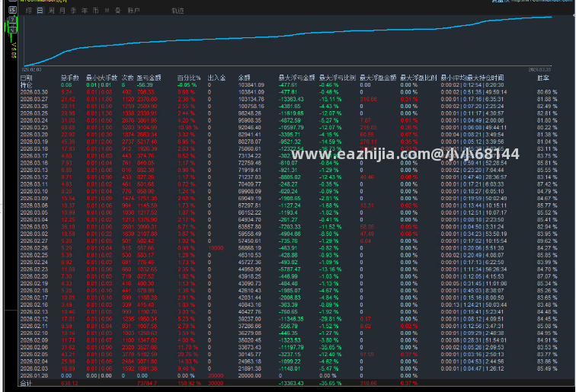Select the 币 currency tab
Screen dimensions: 576x392
point(95,11)
